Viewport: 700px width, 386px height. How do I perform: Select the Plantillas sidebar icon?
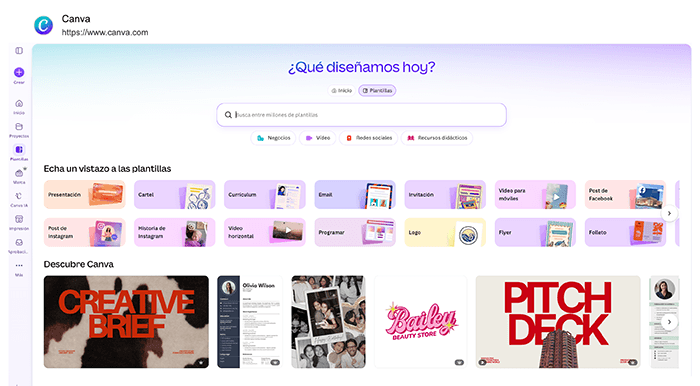(x=19, y=150)
